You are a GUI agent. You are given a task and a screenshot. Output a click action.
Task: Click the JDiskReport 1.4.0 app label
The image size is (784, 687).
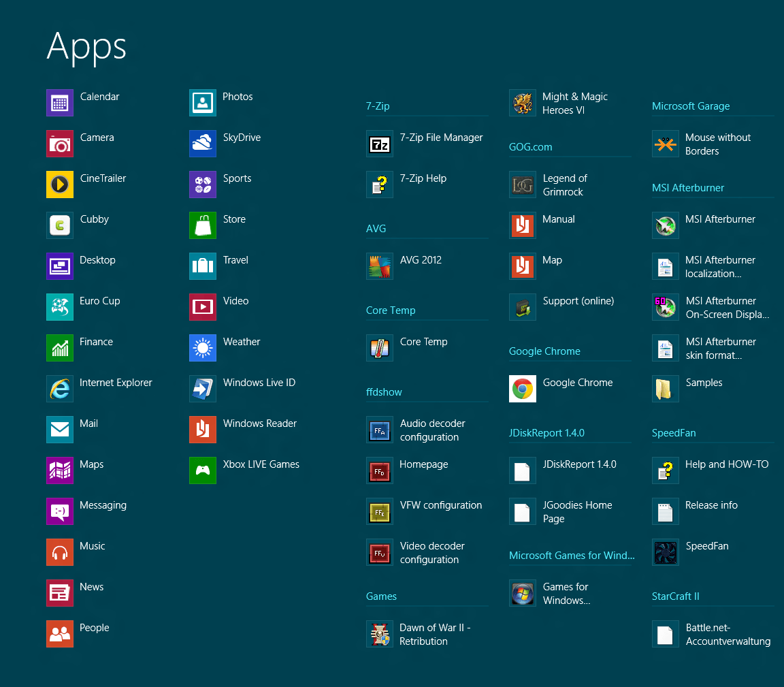(x=580, y=464)
